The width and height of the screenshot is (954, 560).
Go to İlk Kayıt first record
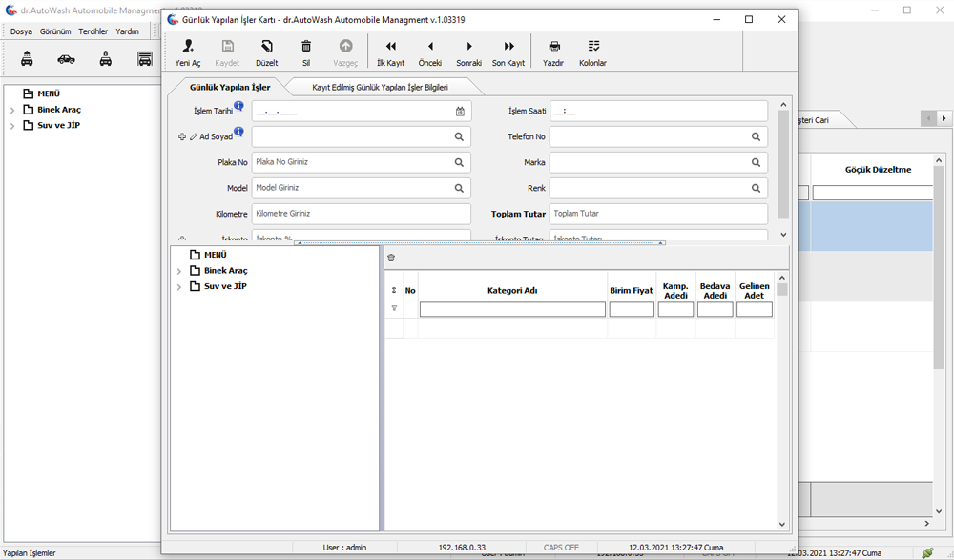coord(390,47)
